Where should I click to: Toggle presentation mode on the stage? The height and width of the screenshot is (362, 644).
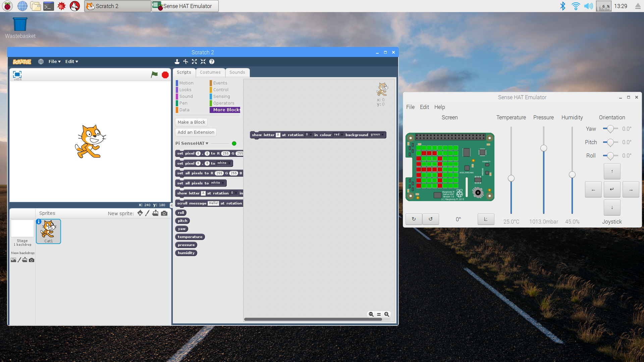[17, 75]
